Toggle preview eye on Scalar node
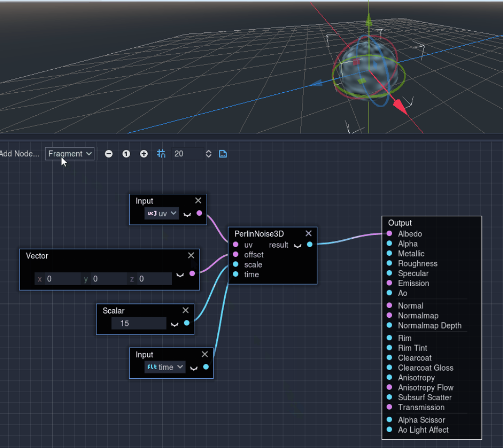 (174, 324)
